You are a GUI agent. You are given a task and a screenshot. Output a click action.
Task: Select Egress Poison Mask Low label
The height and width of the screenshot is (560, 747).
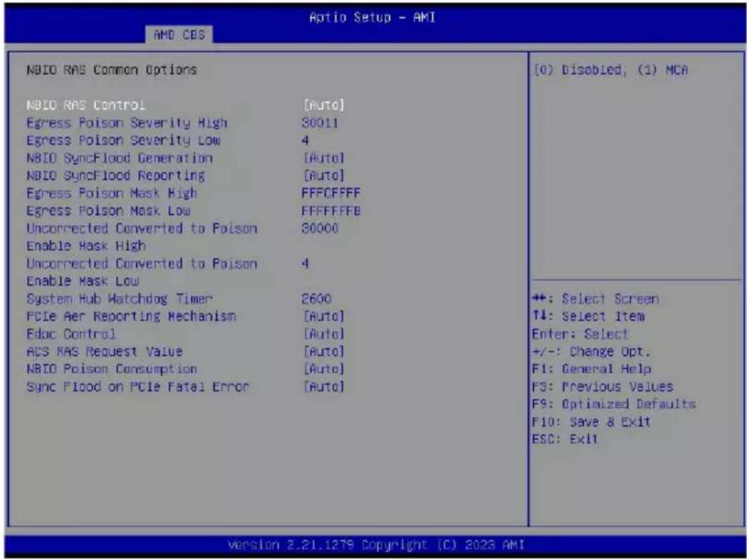tap(108, 210)
